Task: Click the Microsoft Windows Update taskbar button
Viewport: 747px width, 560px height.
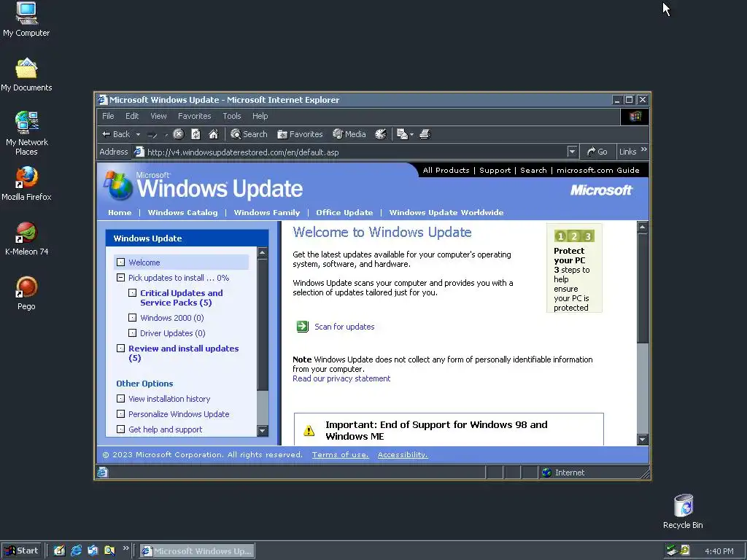Action: pyautogui.click(x=197, y=551)
